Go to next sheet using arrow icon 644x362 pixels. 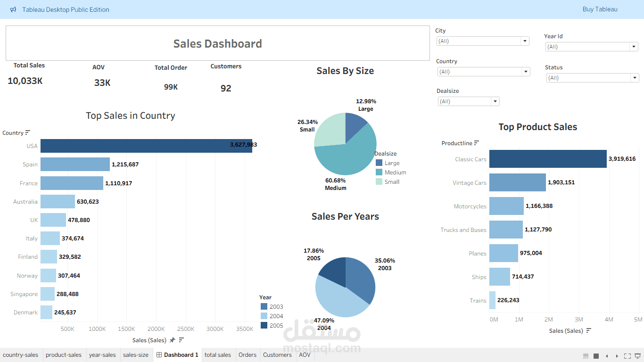pyautogui.click(x=616, y=356)
